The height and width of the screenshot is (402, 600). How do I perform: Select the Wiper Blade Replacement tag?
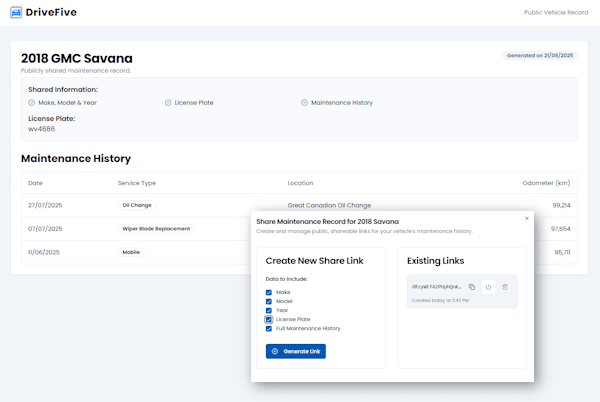pos(156,229)
